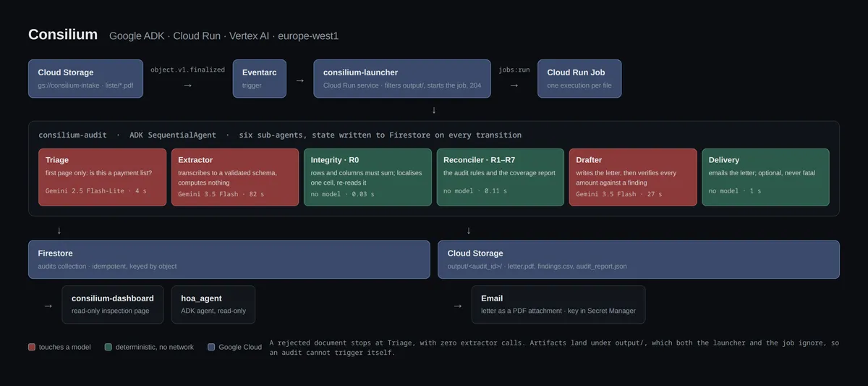Click the Cloud Storage intake bucket box

pos(85,79)
